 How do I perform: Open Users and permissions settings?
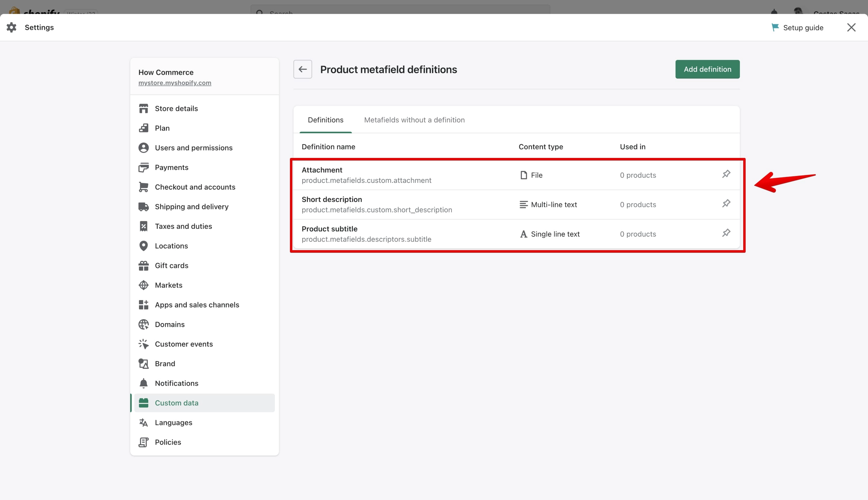(204, 148)
